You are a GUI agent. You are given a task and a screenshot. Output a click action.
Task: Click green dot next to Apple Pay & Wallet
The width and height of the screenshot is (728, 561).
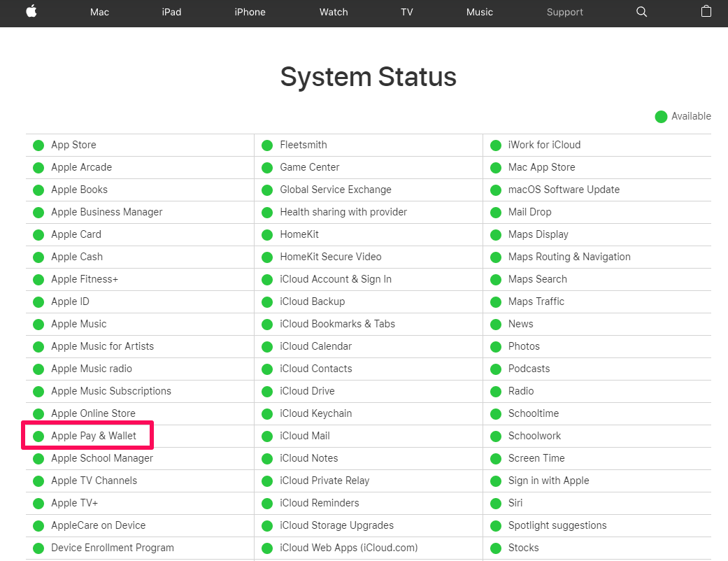[x=38, y=436]
